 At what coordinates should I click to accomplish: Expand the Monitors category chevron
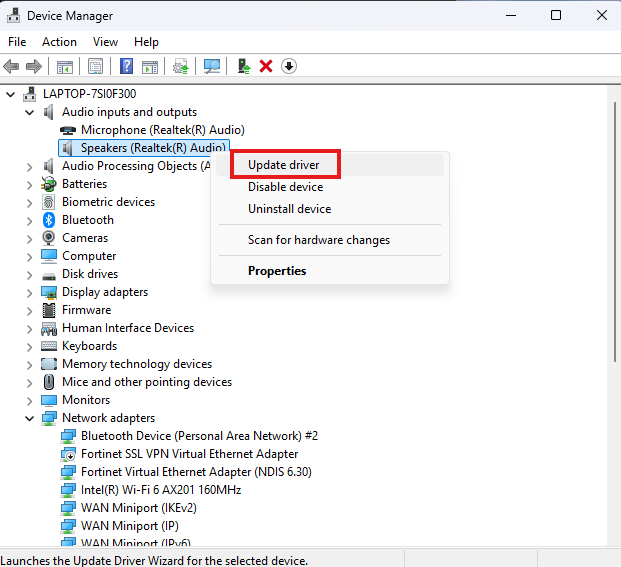[x=29, y=401]
